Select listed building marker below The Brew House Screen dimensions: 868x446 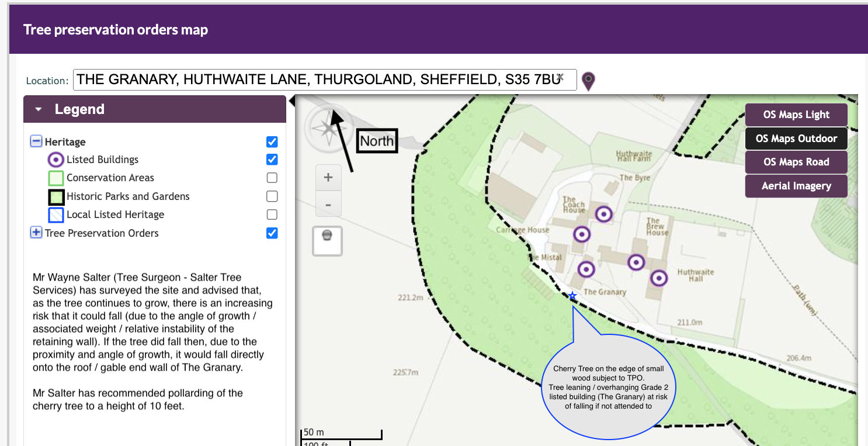(636, 262)
